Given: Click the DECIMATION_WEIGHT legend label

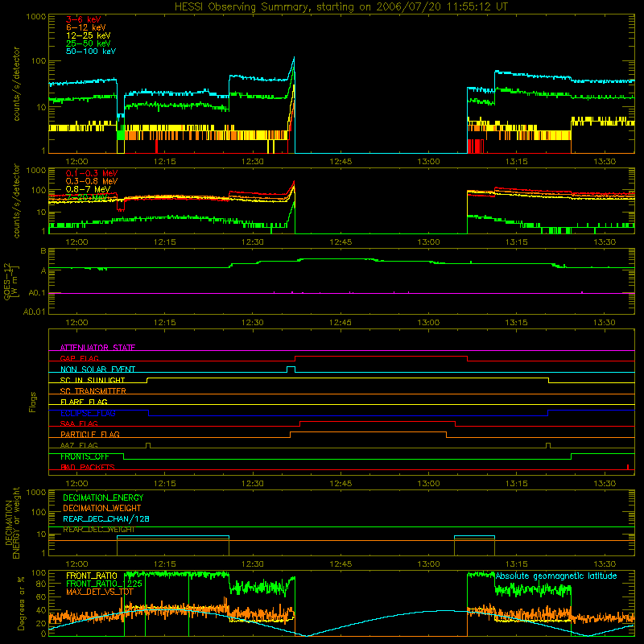Looking at the screenshot, I should 102,508.
